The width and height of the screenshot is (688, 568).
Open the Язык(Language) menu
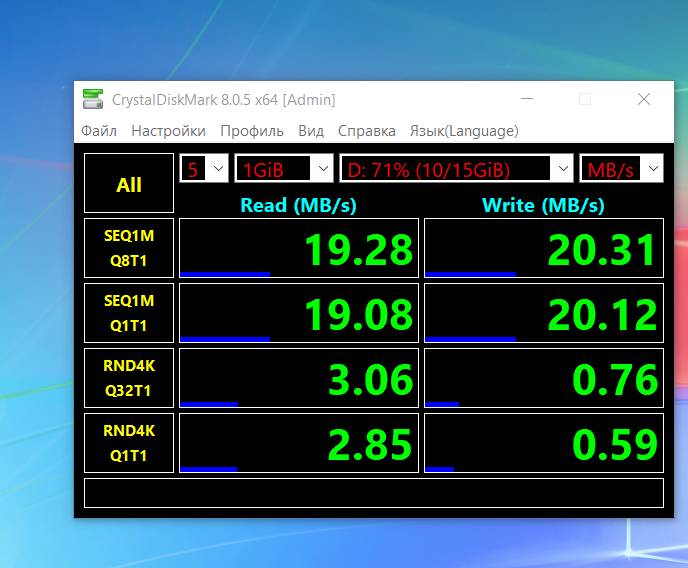pos(464,131)
